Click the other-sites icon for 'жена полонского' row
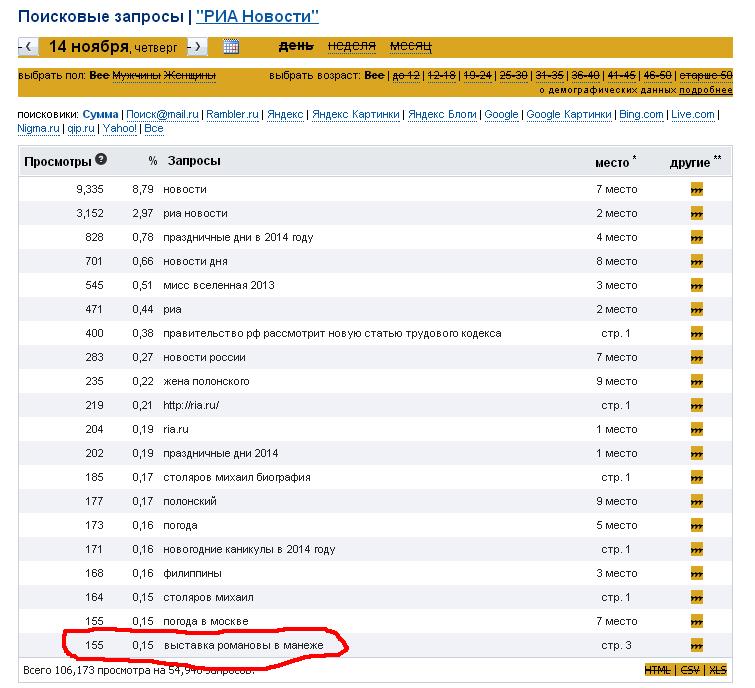This screenshot has height=688, width=755. pos(697,381)
